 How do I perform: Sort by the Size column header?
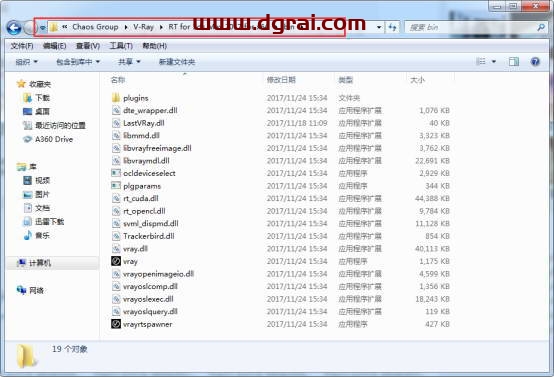pos(417,80)
